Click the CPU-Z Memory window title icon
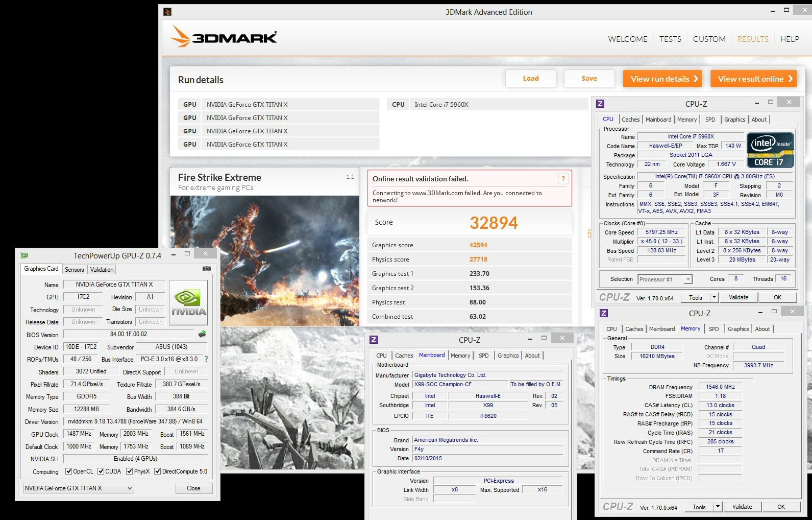 point(604,313)
